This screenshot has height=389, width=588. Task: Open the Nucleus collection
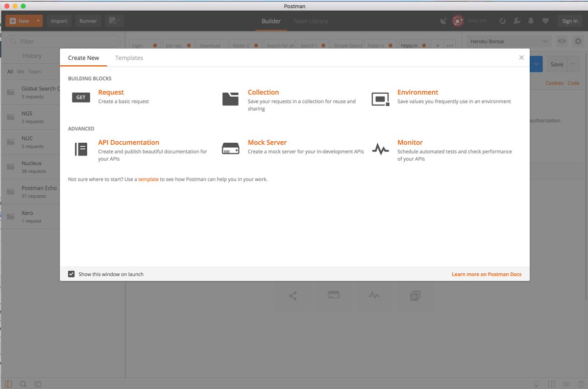(x=31, y=167)
